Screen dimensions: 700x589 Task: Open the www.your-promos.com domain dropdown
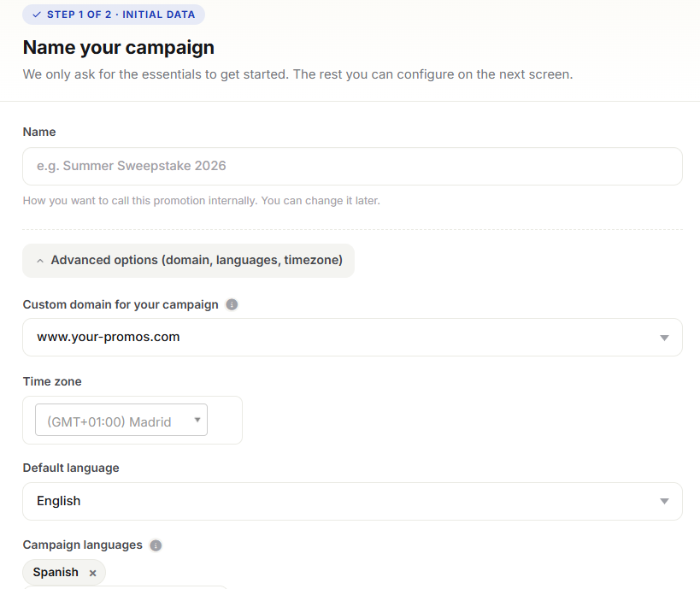pyautogui.click(x=352, y=337)
